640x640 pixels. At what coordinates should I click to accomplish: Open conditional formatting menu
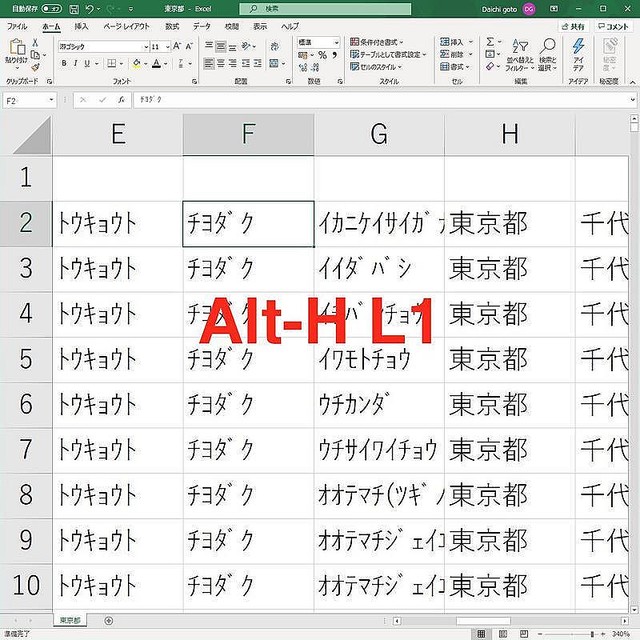(x=376, y=42)
